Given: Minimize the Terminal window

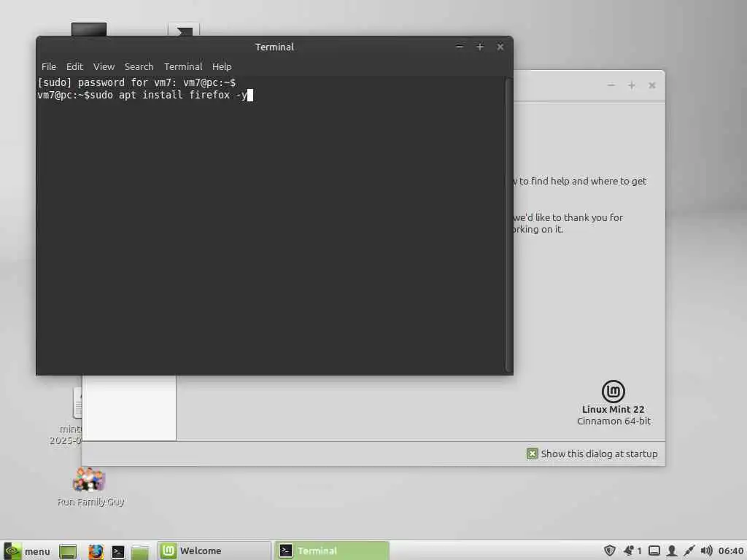Looking at the screenshot, I should [x=460, y=47].
